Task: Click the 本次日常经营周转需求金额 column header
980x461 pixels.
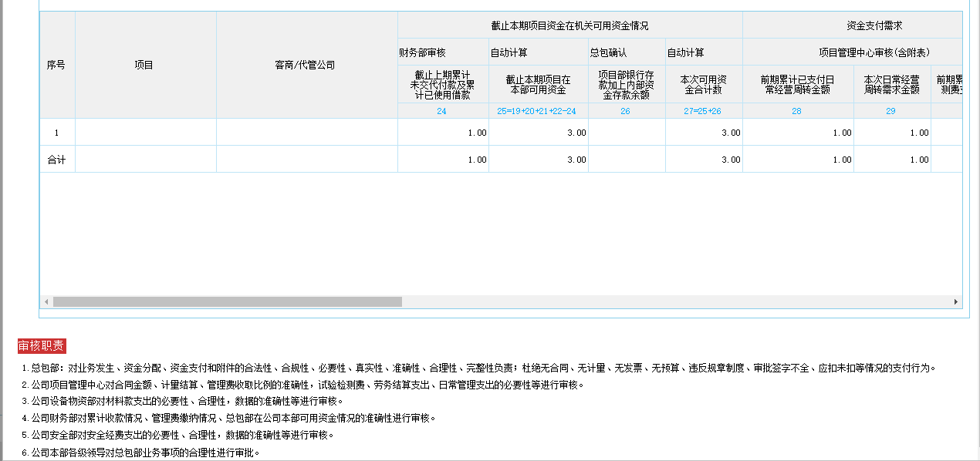Action: click(891, 85)
